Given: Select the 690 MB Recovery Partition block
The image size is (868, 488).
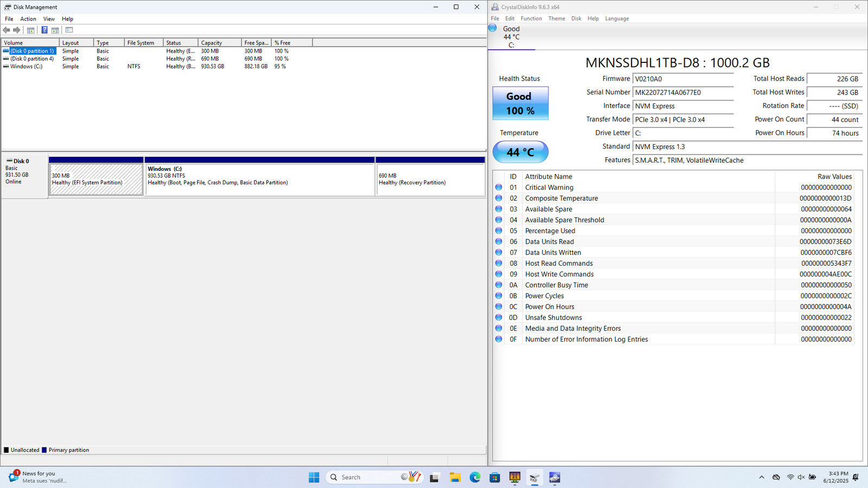Looking at the screenshot, I should click(x=430, y=179).
